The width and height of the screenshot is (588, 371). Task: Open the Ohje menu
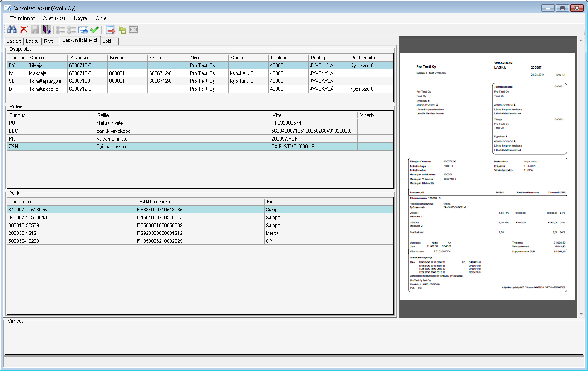[101, 18]
